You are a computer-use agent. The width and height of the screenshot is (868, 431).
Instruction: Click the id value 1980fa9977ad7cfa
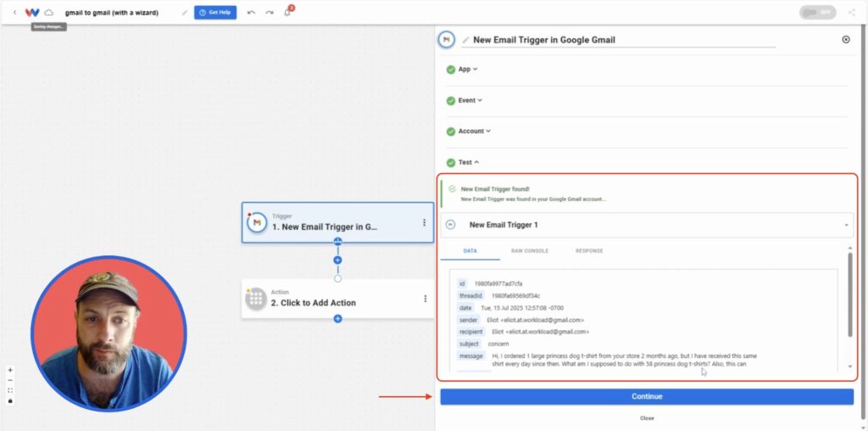498,283
